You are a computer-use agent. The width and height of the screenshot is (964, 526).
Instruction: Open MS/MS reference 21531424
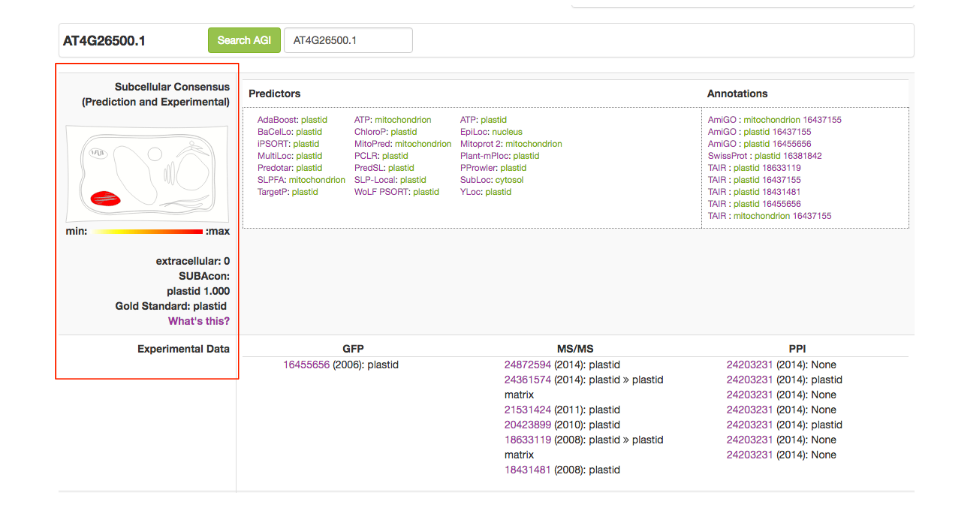tap(528, 410)
